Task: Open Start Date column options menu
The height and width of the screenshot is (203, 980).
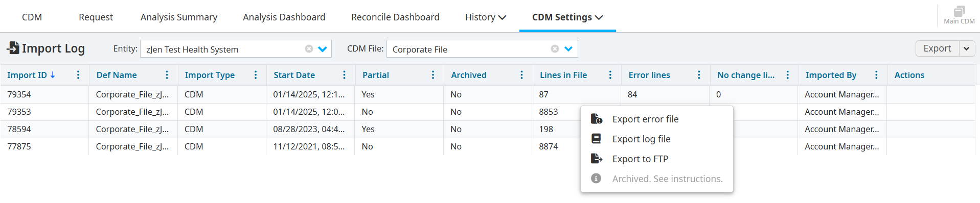Action: [344, 75]
